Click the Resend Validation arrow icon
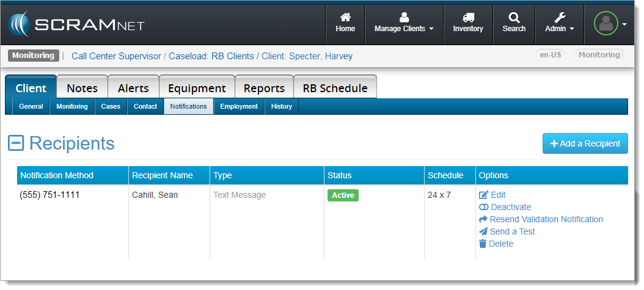 [x=483, y=219]
